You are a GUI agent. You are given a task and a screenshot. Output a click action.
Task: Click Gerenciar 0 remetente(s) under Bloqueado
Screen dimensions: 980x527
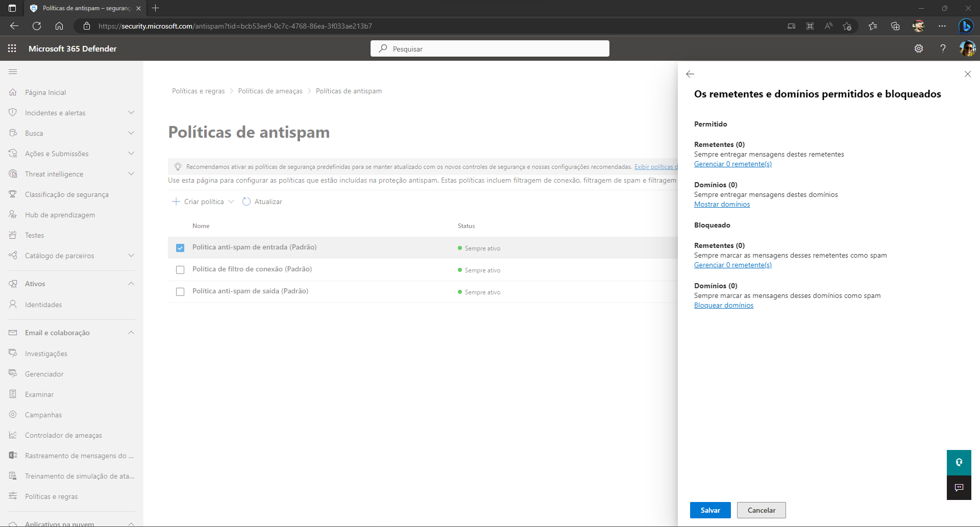click(x=732, y=265)
